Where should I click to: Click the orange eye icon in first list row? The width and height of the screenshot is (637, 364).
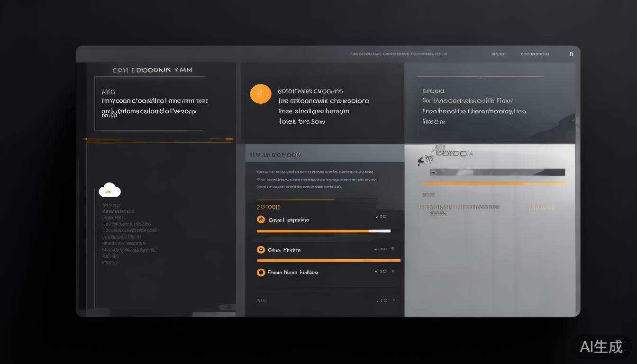point(261,219)
